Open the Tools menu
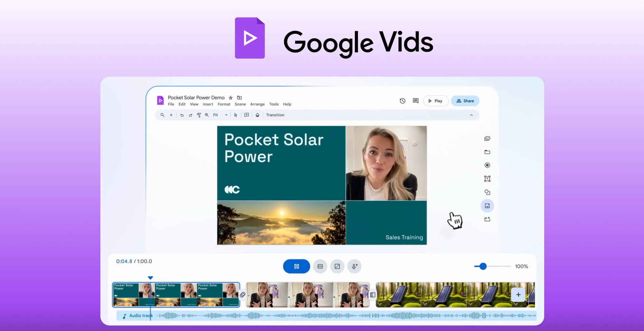Image resolution: width=644 pixels, height=331 pixels. point(274,104)
